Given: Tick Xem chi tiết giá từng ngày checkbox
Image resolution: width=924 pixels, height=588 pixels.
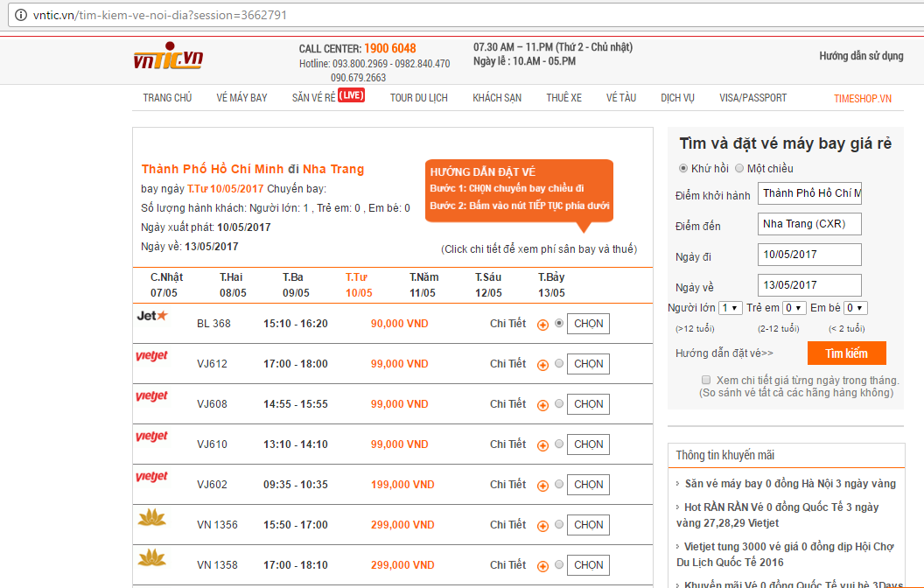Looking at the screenshot, I should coord(706,380).
